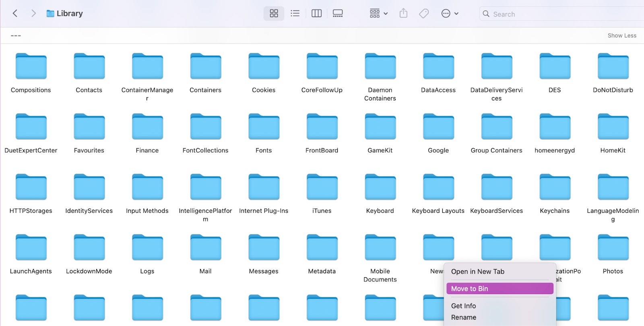644x326 pixels.
Task: Open the group-by dropdown
Action: pyautogui.click(x=378, y=13)
